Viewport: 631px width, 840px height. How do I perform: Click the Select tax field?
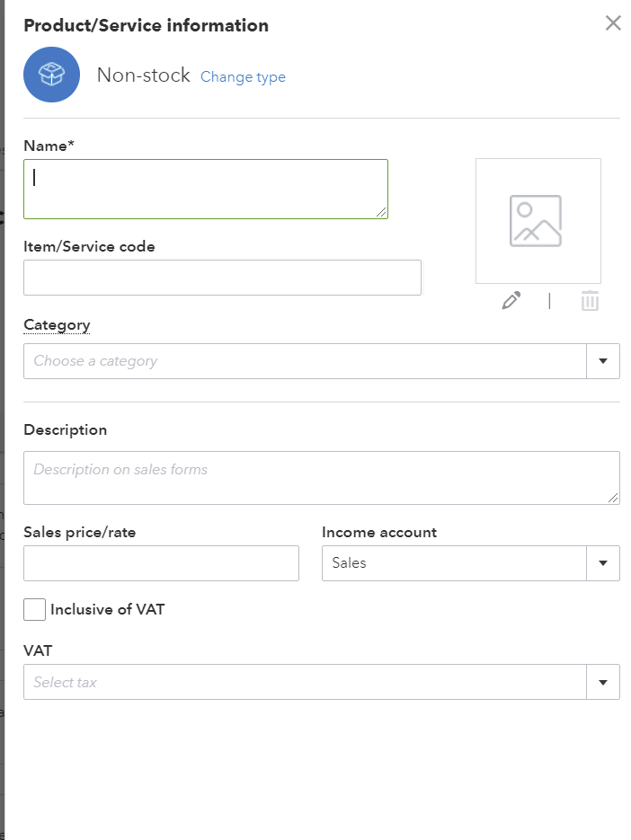tap(304, 682)
